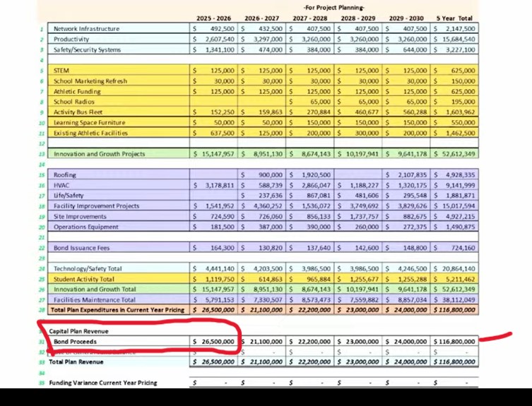Click the For Project Planning title
The width and height of the screenshot is (532, 406).
[334, 8]
